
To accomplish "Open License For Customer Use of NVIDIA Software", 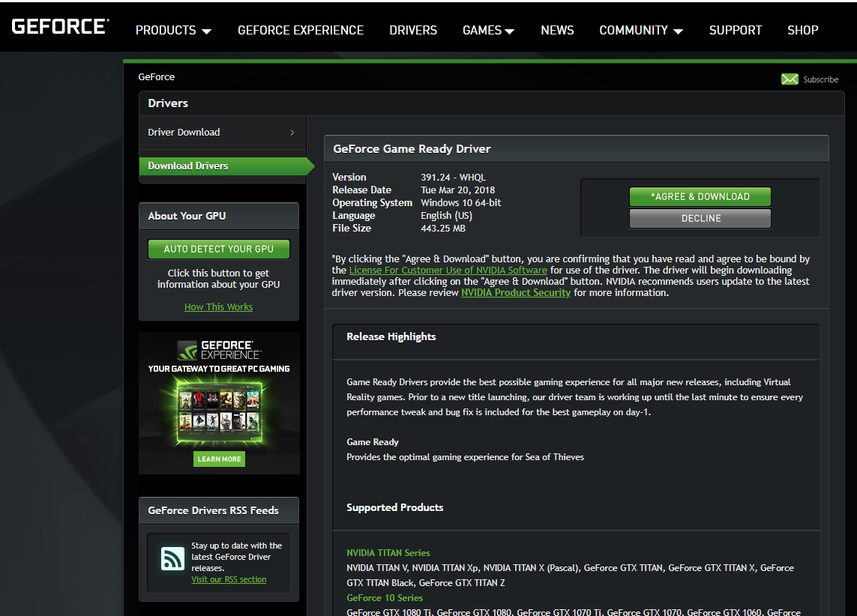I will [x=448, y=271].
